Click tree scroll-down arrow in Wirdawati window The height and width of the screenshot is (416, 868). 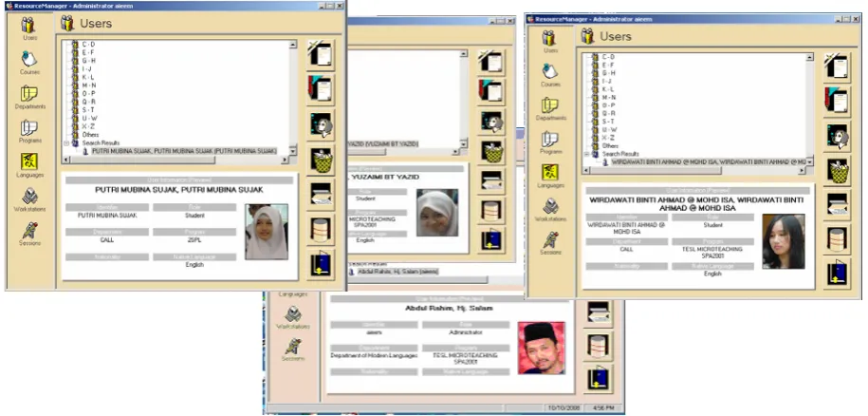point(810,161)
